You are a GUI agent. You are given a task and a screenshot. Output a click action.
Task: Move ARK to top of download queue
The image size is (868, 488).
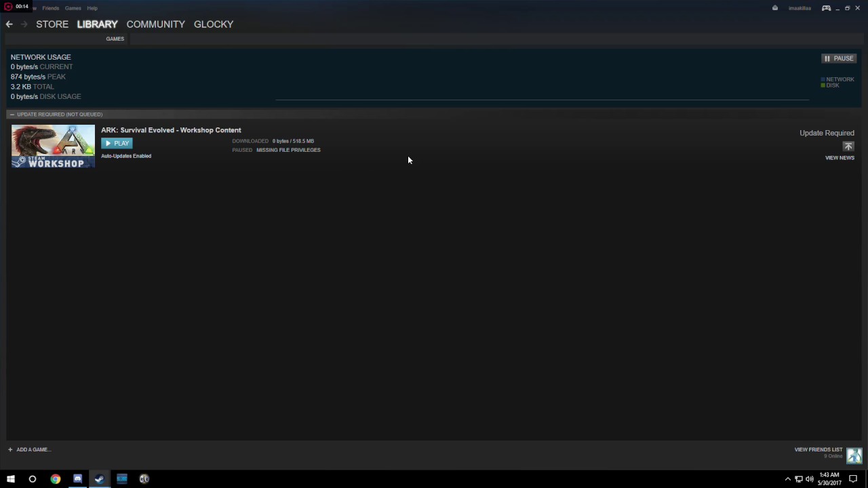tap(848, 146)
